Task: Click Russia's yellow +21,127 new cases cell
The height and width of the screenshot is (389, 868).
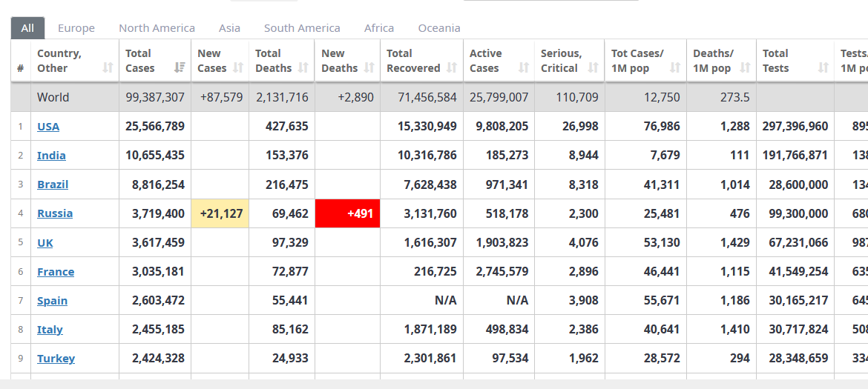Action: tap(220, 213)
